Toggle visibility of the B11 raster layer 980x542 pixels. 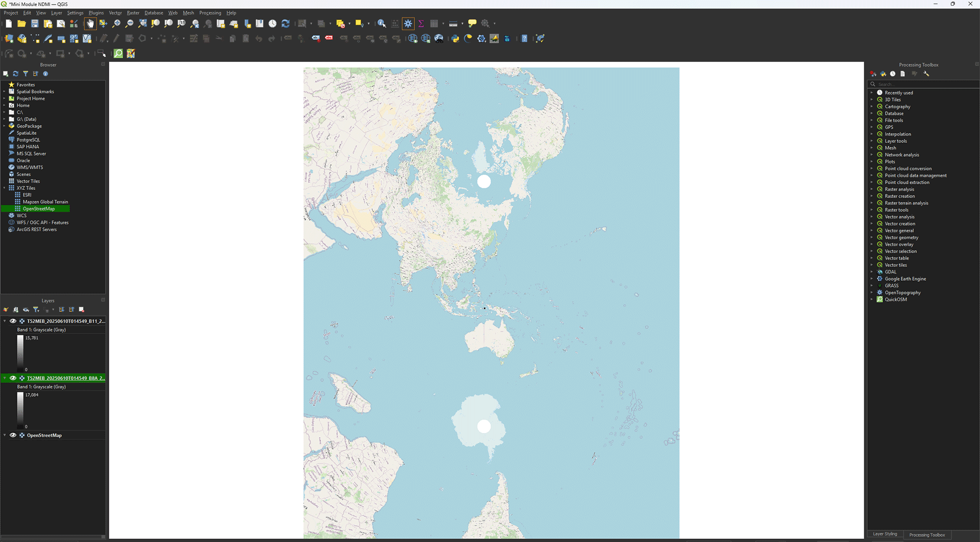point(13,321)
